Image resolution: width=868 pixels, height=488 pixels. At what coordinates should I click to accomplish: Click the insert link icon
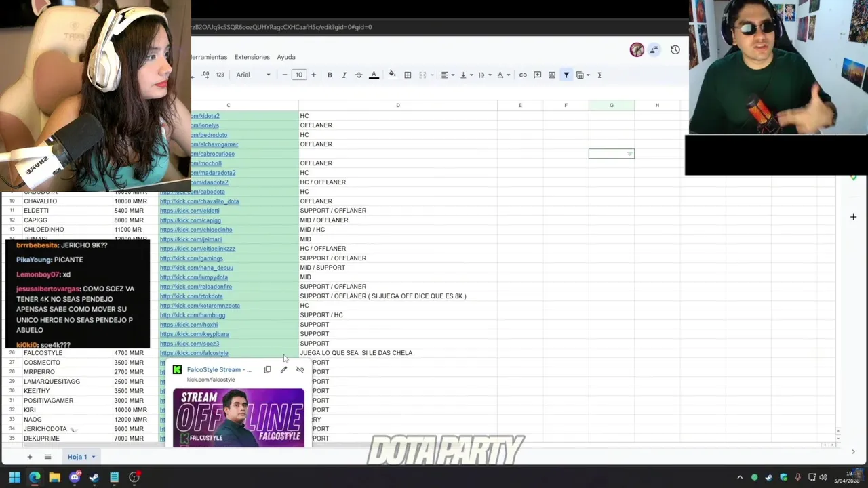tap(523, 75)
